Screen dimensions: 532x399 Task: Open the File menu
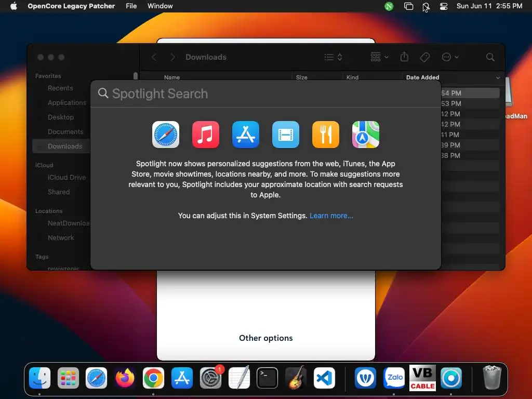point(131,6)
